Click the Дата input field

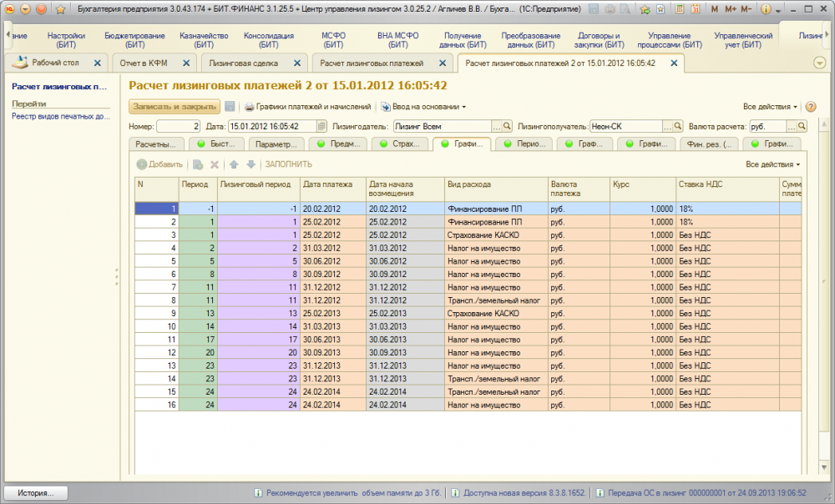(x=272, y=126)
